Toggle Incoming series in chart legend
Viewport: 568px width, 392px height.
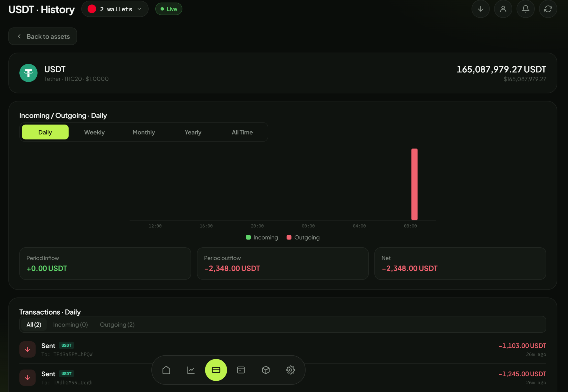pyautogui.click(x=262, y=237)
